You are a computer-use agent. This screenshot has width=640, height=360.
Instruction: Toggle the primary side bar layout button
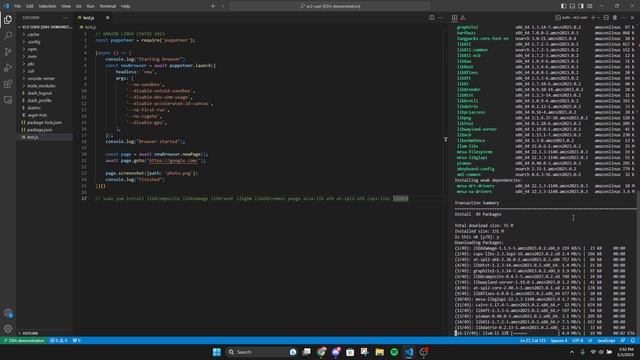563,6
